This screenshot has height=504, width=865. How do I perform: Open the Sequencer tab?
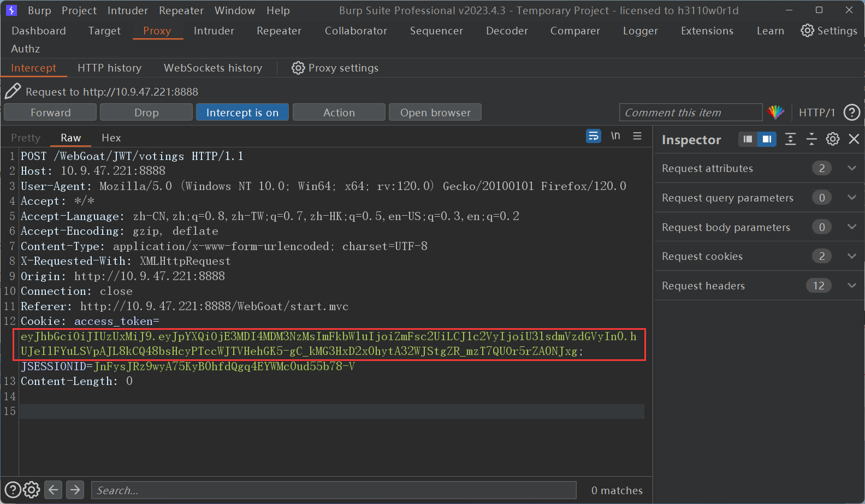(436, 31)
